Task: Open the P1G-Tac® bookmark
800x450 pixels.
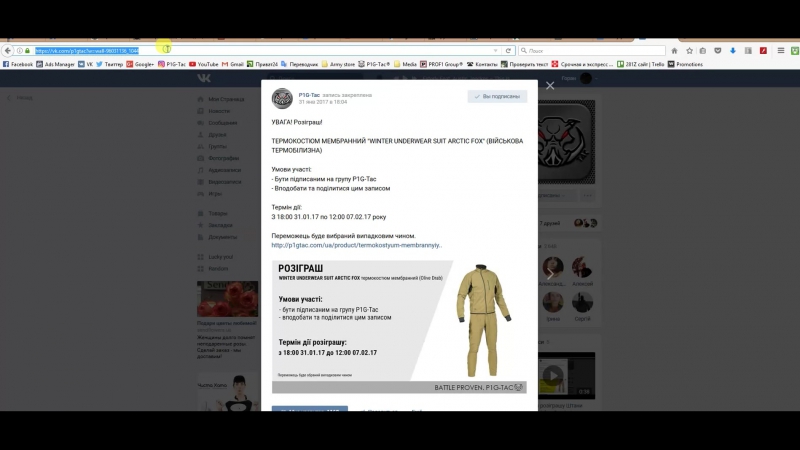Action: [374, 64]
